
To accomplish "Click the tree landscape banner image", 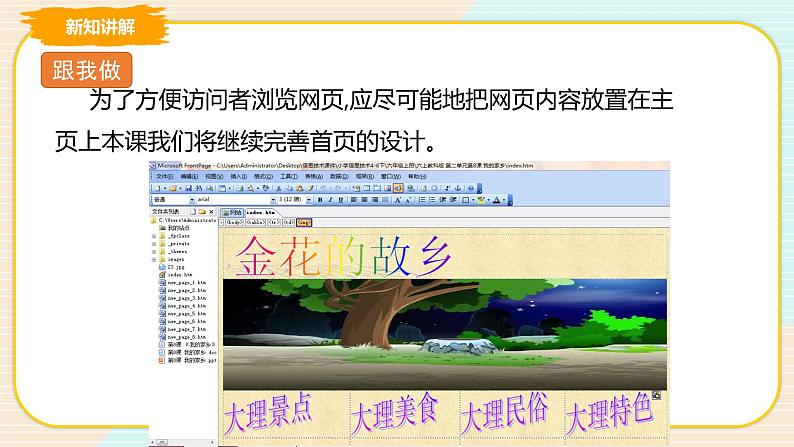I will (x=445, y=334).
